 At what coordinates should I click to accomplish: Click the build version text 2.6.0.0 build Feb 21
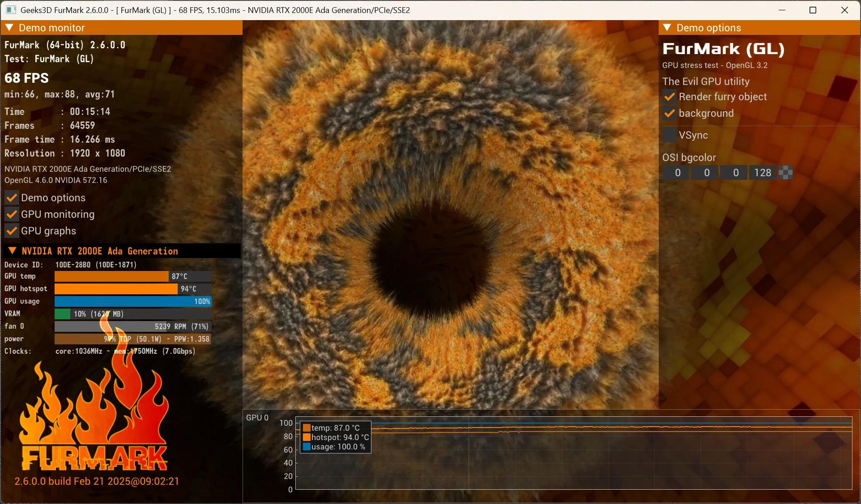coord(97,481)
